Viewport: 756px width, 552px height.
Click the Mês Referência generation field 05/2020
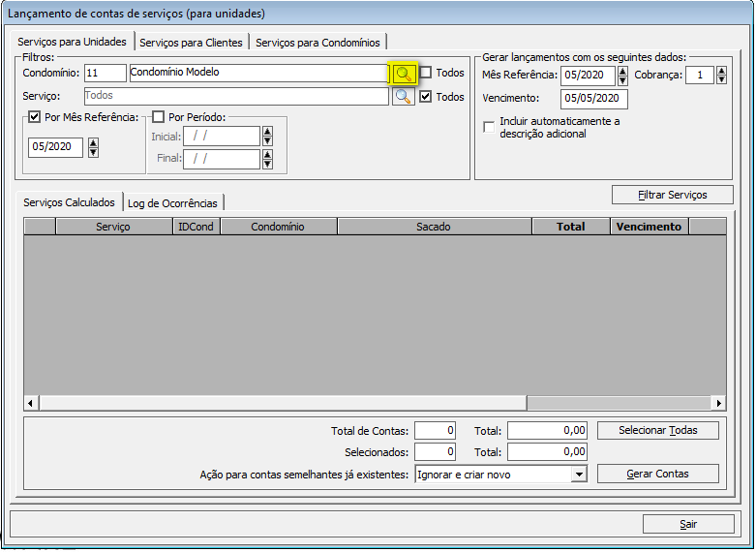point(589,76)
